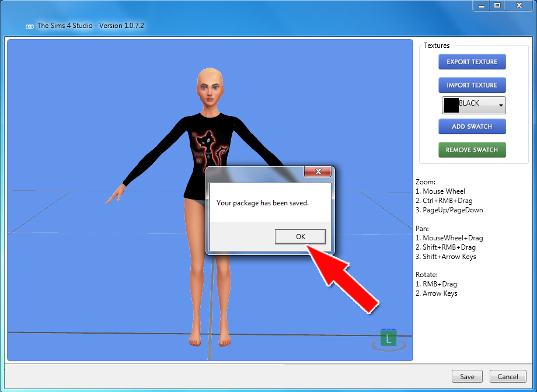Click the 'RMB+Drag' rotate hint text
537x392 pixels.
[x=440, y=284]
